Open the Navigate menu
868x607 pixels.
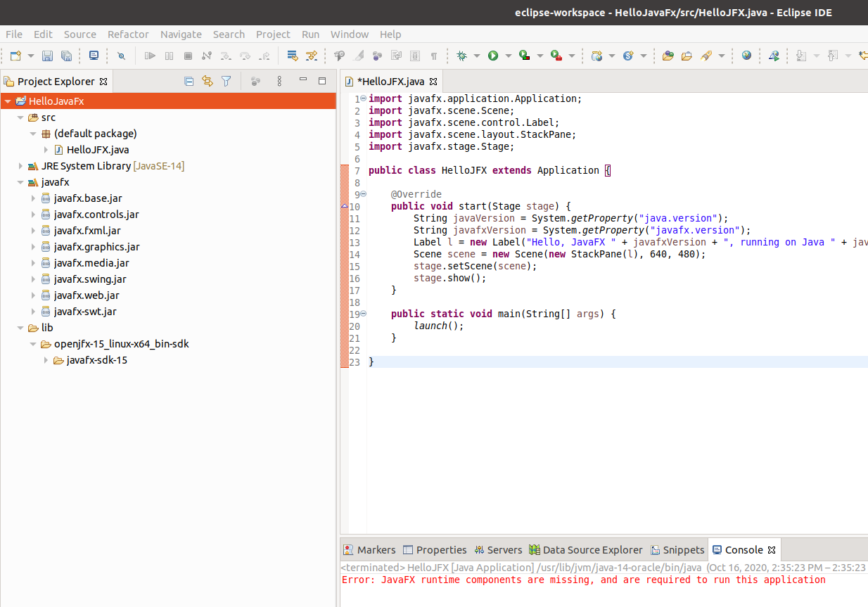click(x=181, y=34)
